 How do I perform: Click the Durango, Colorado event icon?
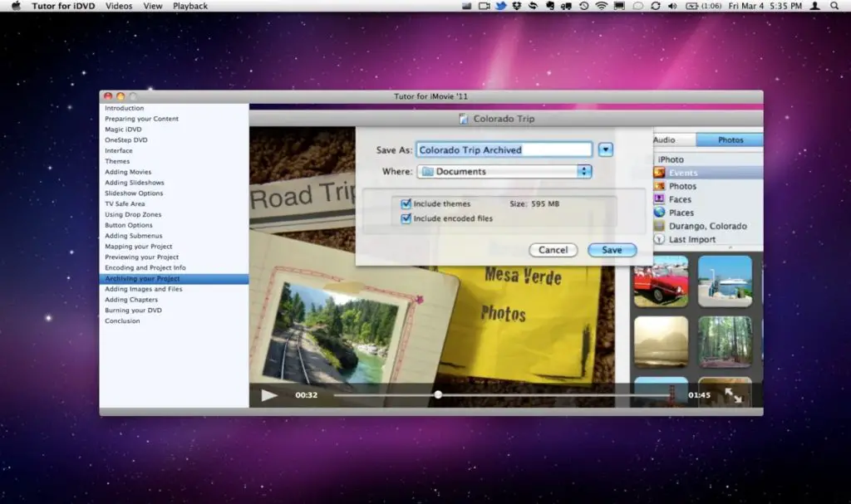pos(659,226)
